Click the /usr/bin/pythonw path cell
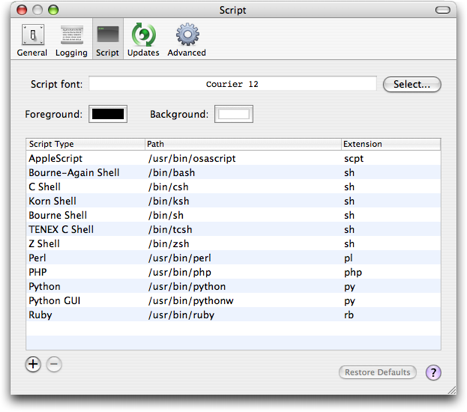Image resolution: width=467 pixels, height=412 pixels. [x=191, y=301]
